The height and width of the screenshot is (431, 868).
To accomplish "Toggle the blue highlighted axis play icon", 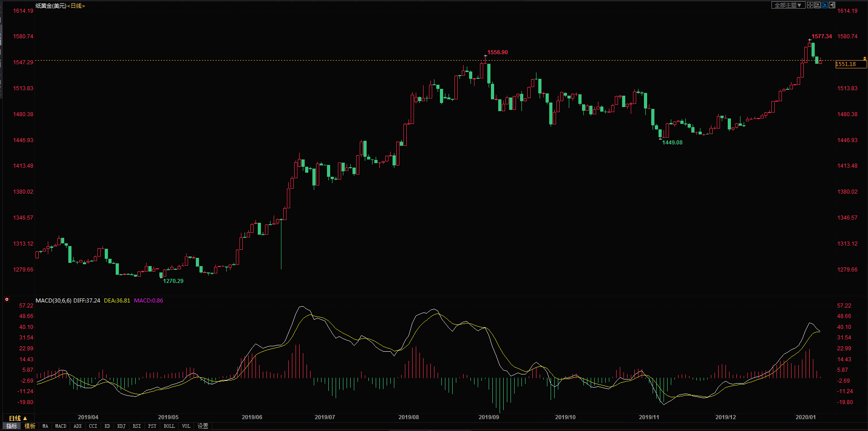I will click(x=825, y=5).
